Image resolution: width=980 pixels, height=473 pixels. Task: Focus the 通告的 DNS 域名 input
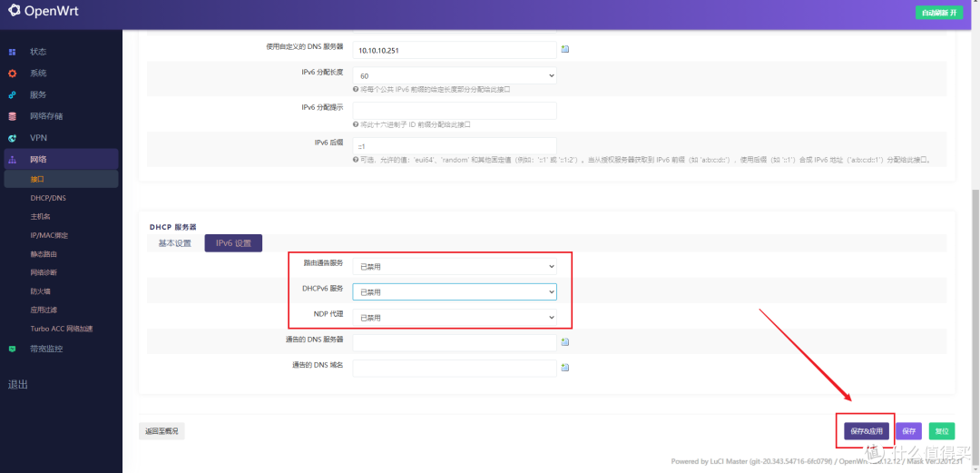[455, 368]
